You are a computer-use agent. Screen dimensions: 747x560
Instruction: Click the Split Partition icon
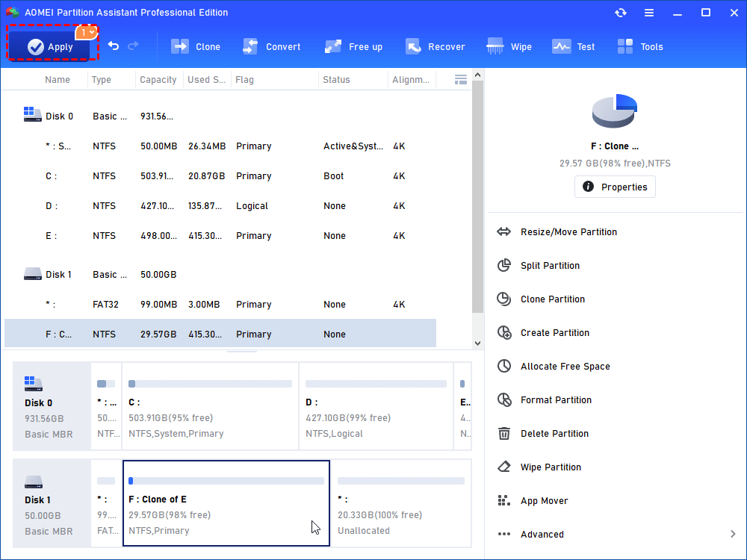[504, 265]
